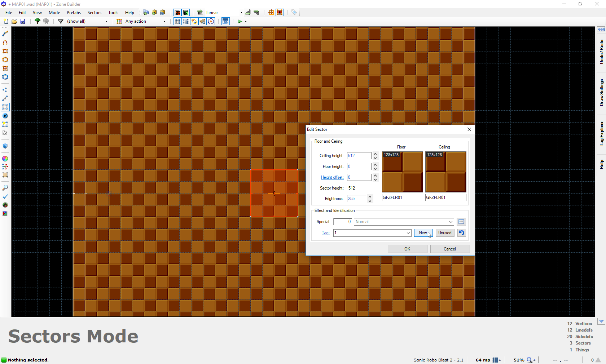
Task: Select Sectors Mode tool in the left toolbar
Action: coord(5,107)
